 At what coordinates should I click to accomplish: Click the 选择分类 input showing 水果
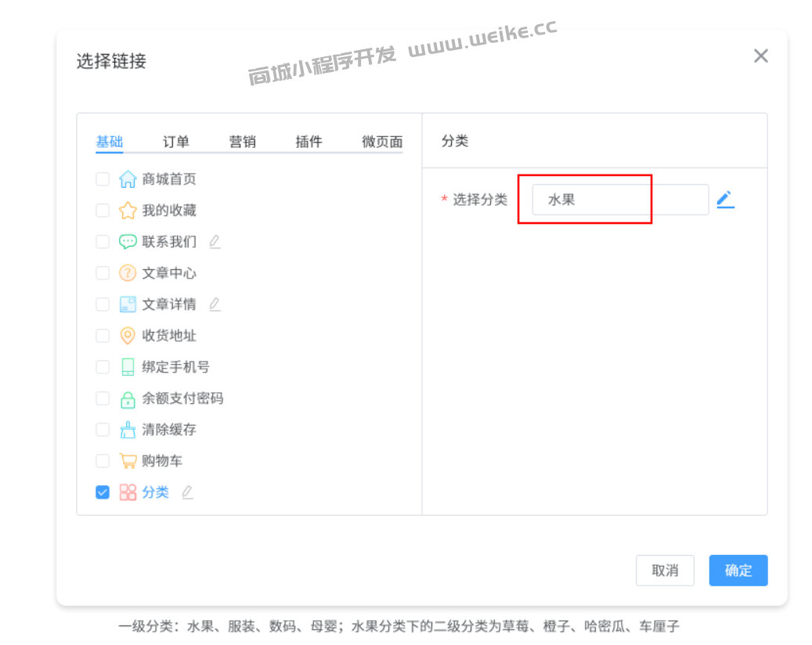[x=620, y=200]
